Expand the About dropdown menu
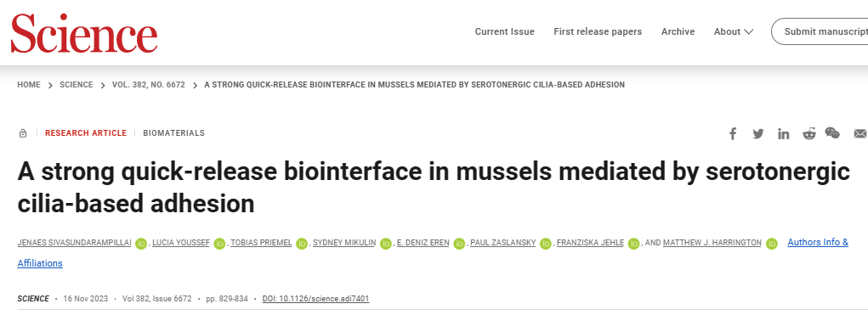The height and width of the screenshot is (315, 868). pos(733,31)
